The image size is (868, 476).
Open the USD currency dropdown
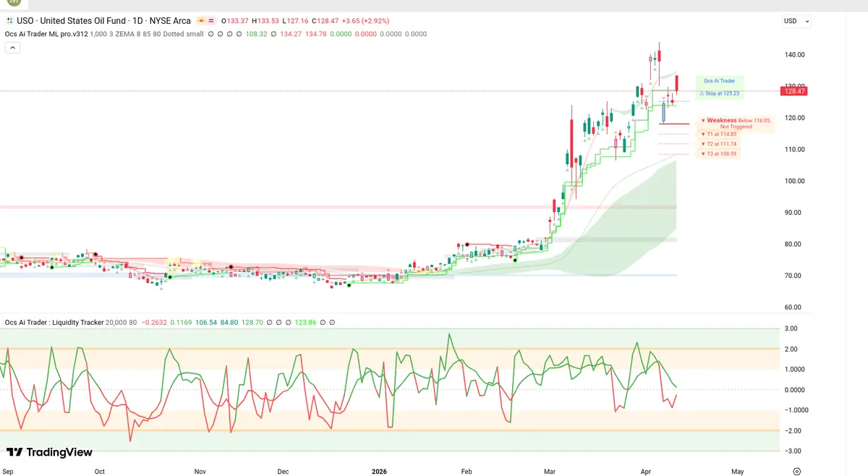pos(796,21)
